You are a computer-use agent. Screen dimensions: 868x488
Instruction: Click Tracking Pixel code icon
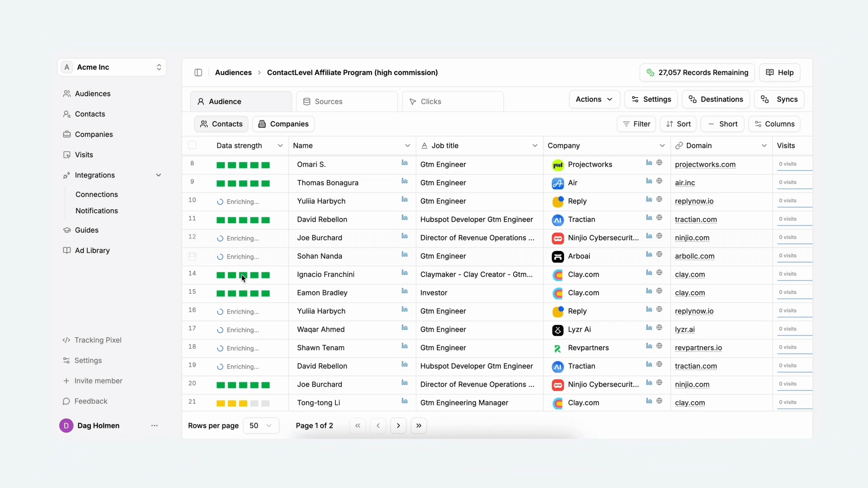66,340
